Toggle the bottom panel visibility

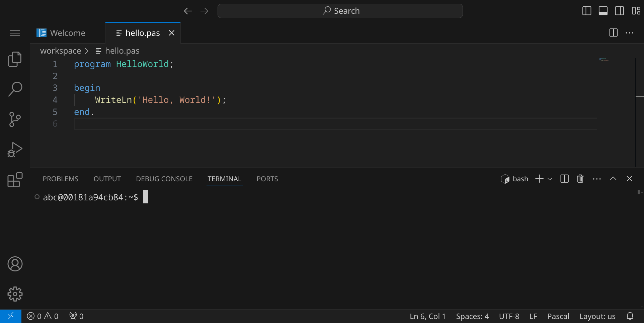(x=603, y=11)
